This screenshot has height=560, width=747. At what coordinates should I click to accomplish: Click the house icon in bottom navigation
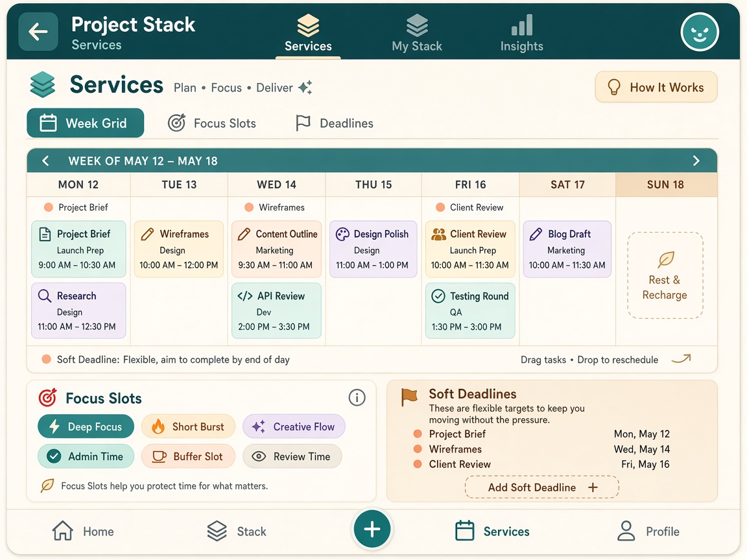[x=62, y=530]
